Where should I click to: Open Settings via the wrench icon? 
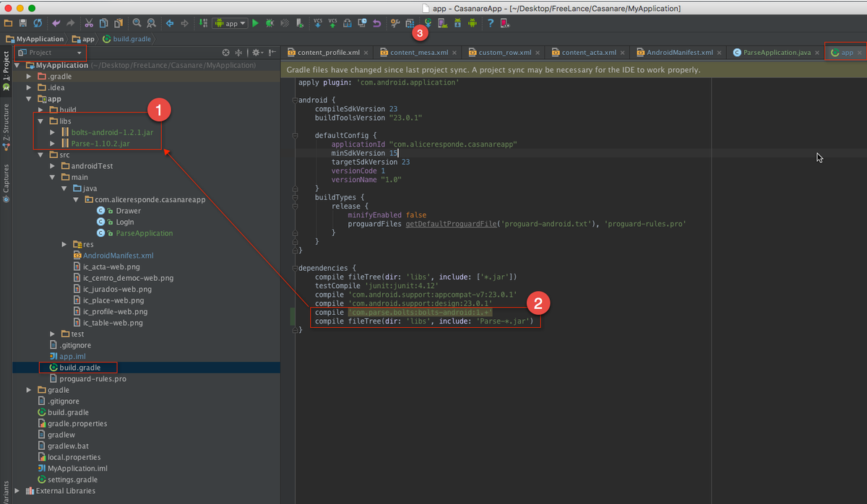(394, 23)
